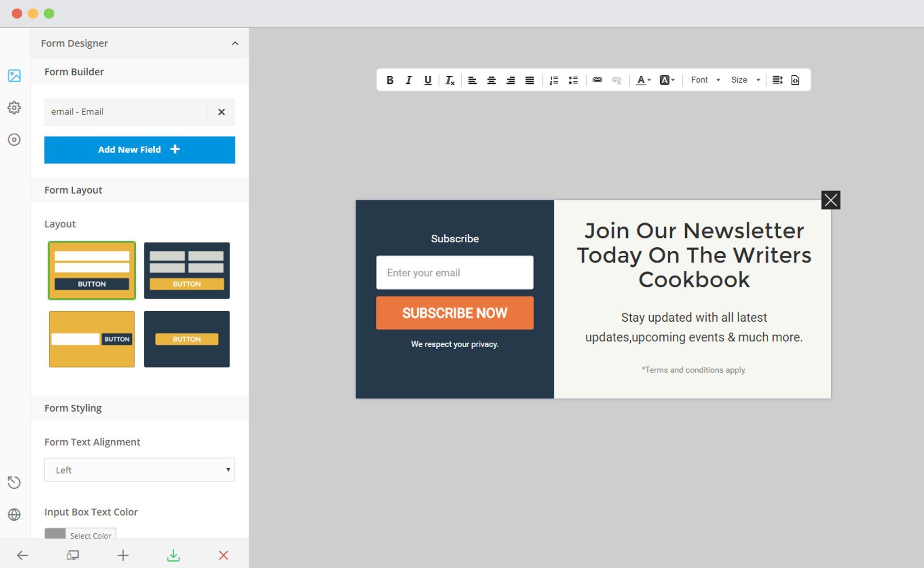The image size is (924, 568).
Task: Open the Font dropdown in the toolbar
Action: tap(705, 80)
